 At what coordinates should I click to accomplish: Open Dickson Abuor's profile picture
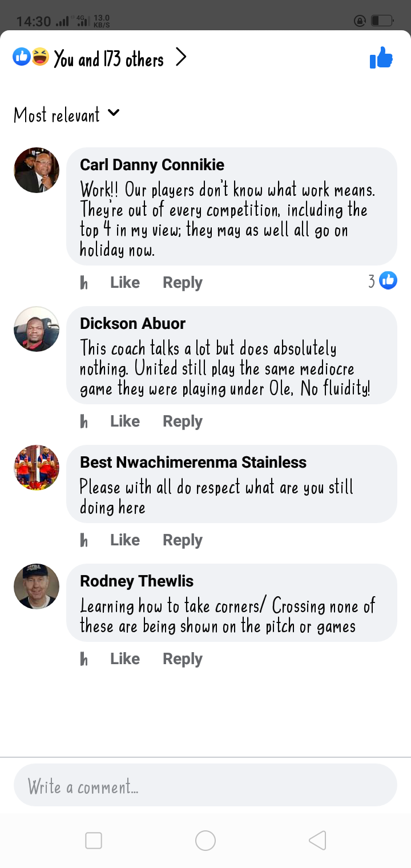pos(37,329)
